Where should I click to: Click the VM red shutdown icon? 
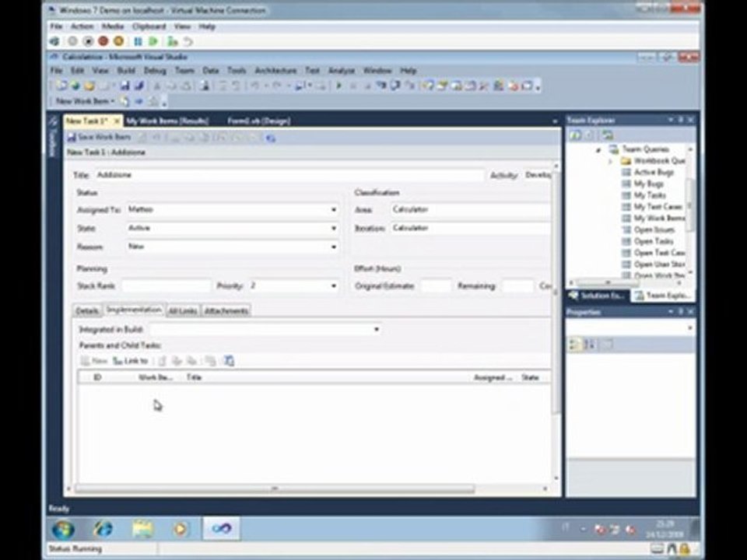point(103,42)
